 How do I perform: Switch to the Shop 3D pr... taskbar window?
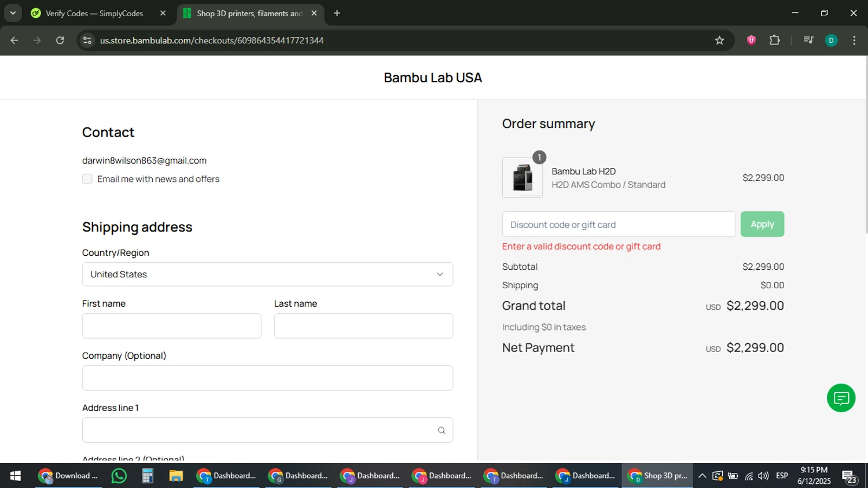point(657,476)
